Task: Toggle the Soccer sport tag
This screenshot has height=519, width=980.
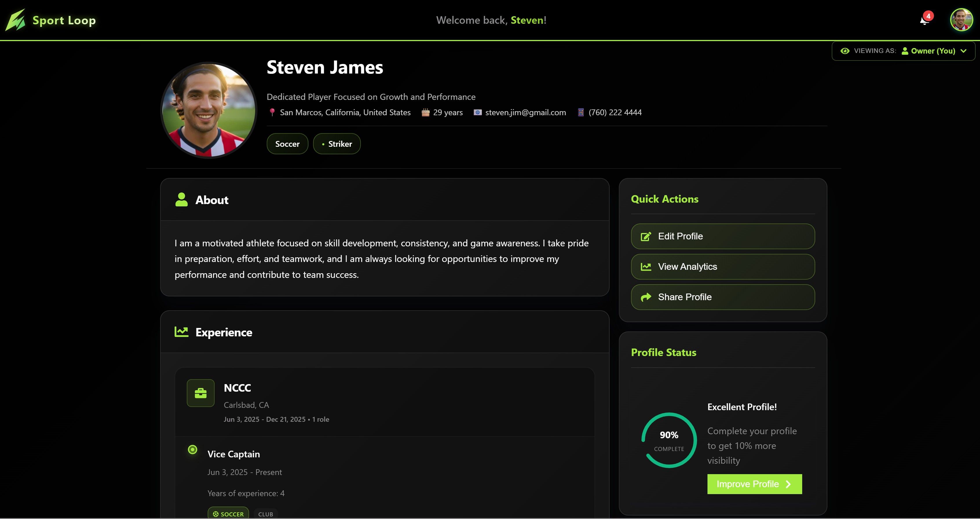Action: (x=287, y=143)
